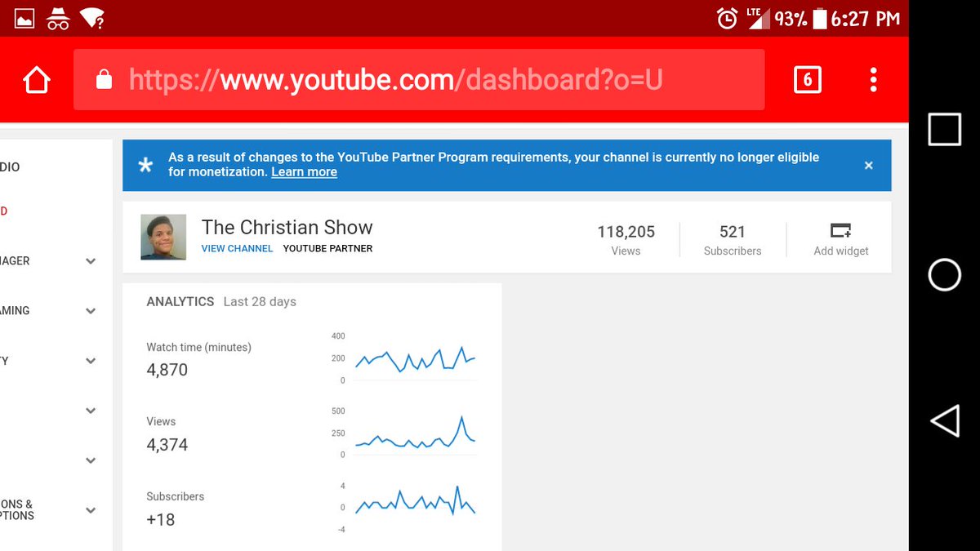
Task: Click the Subscribers label in analytics
Action: [x=175, y=496]
